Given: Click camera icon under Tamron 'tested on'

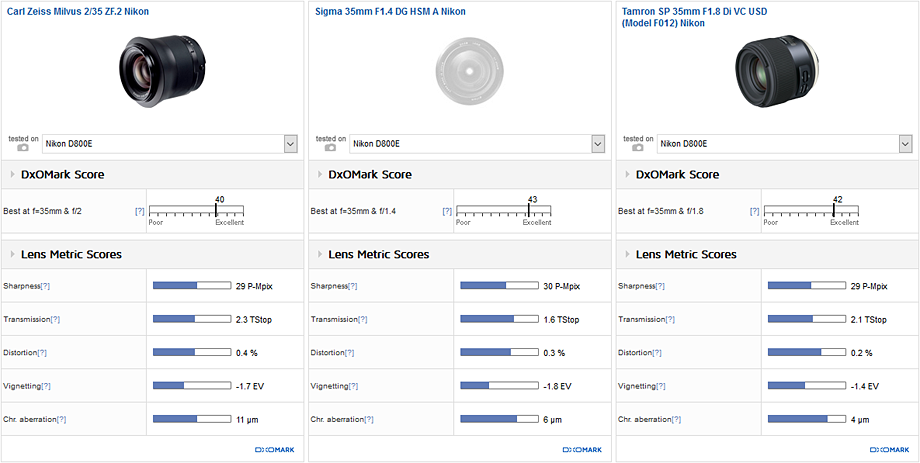Looking at the screenshot, I should coord(638,148).
